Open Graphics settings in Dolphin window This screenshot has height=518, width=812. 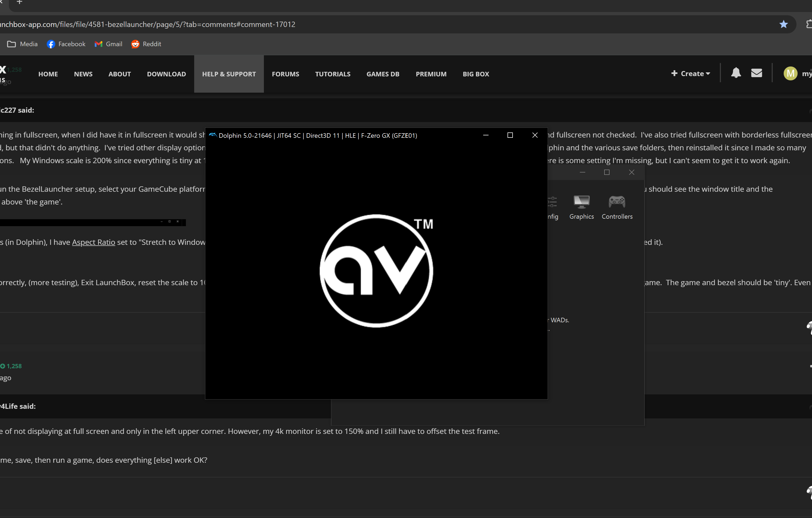tap(581, 208)
